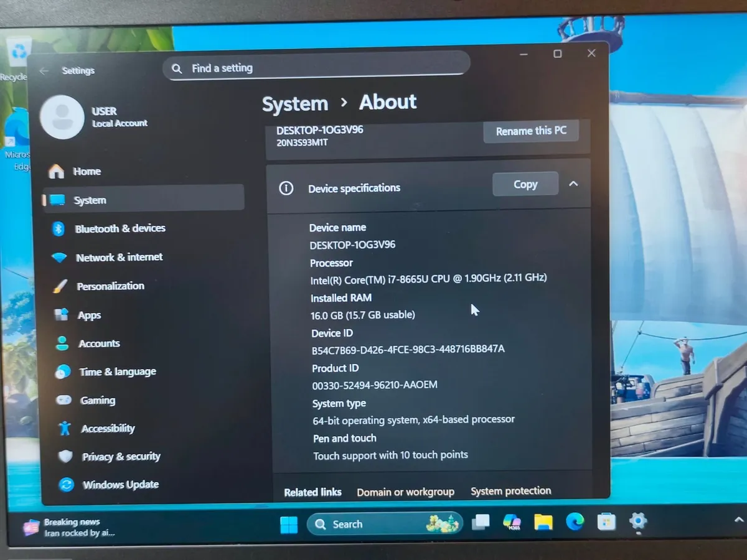Open the Apps section

89,315
